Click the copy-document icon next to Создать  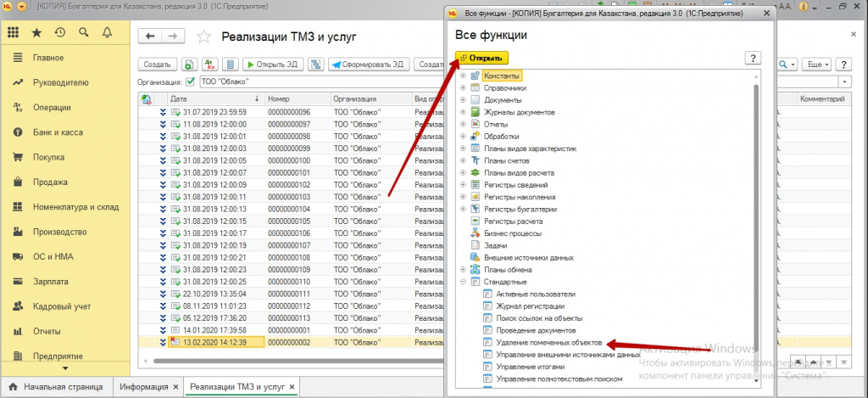pyautogui.click(x=189, y=64)
